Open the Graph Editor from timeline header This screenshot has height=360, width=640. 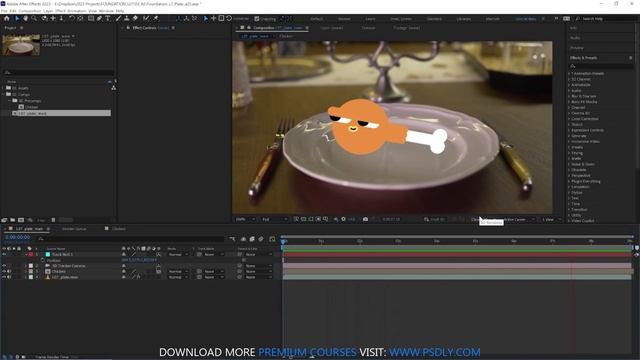click(272, 239)
